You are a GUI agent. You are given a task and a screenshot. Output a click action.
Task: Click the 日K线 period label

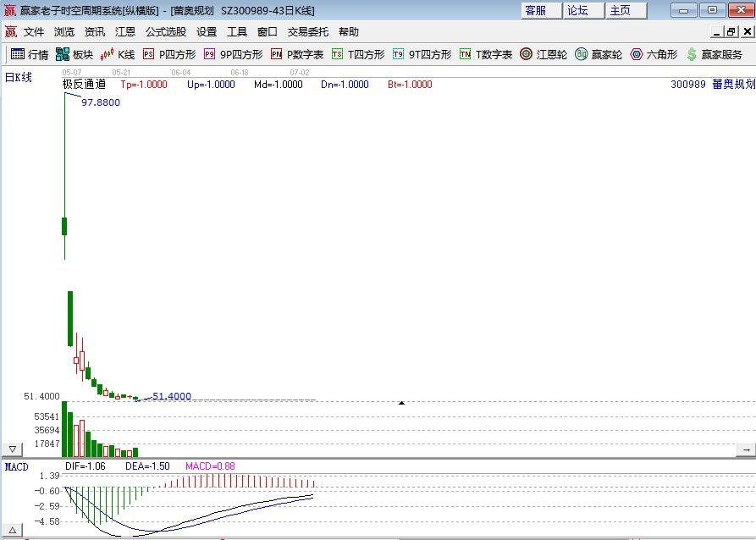click(x=19, y=77)
